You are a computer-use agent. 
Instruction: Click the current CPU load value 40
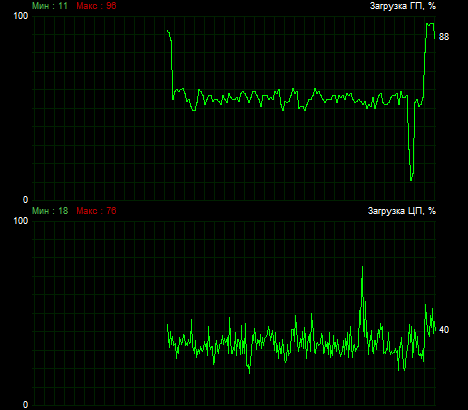[444, 330]
